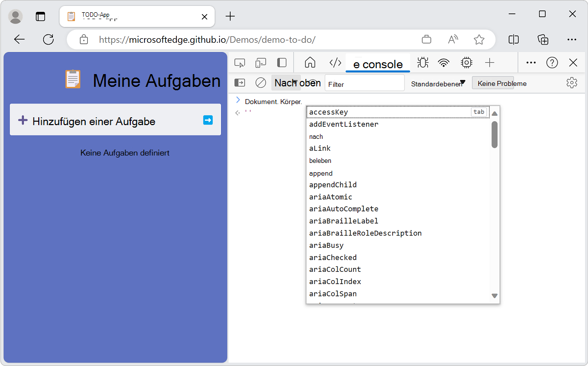Viewport: 588px width, 366px height.
Task: Open the Network conditions wifi icon
Action: pyautogui.click(x=443, y=63)
